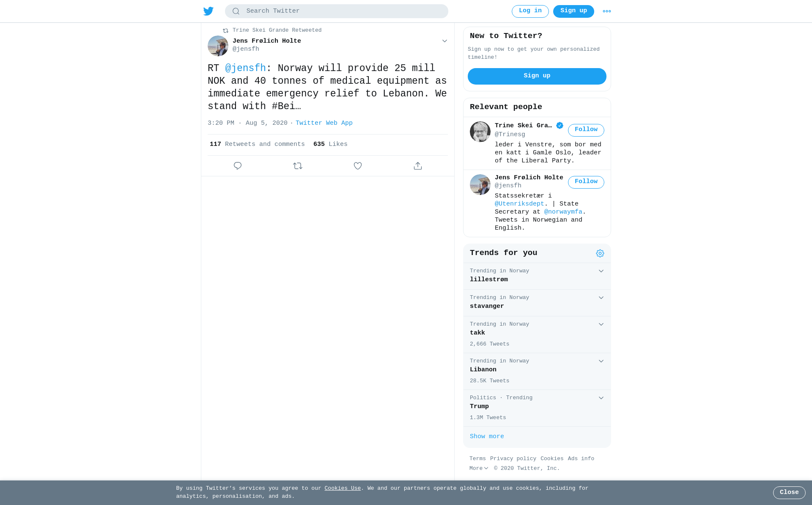Reply to the tweet via speech bubble icon
This screenshot has height=505, width=812.
coord(238,166)
